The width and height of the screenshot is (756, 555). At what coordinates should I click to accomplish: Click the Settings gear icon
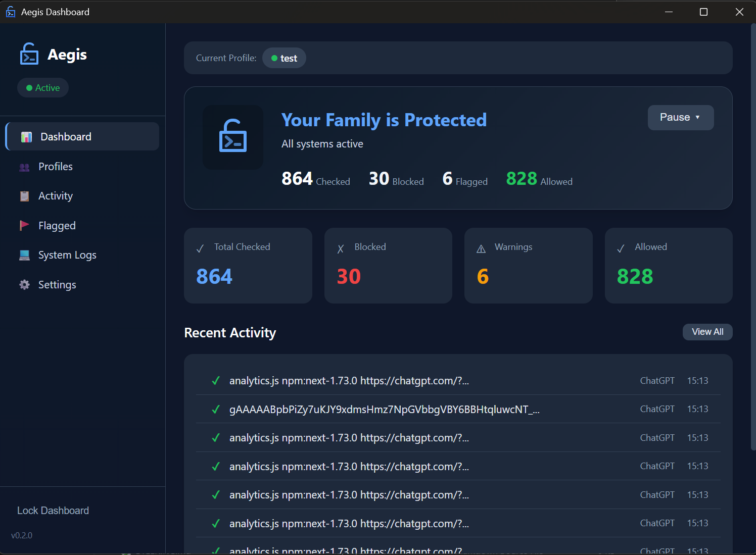[24, 284]
